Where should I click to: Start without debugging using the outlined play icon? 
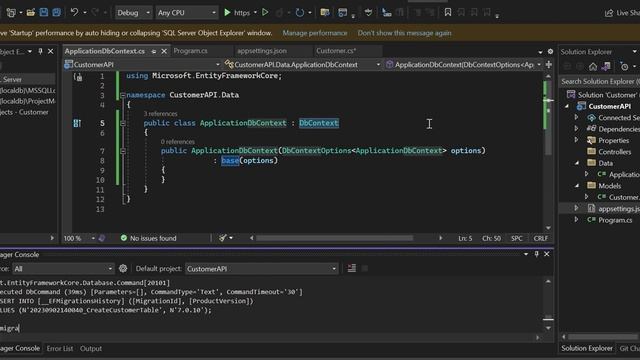tap(265, 12)
